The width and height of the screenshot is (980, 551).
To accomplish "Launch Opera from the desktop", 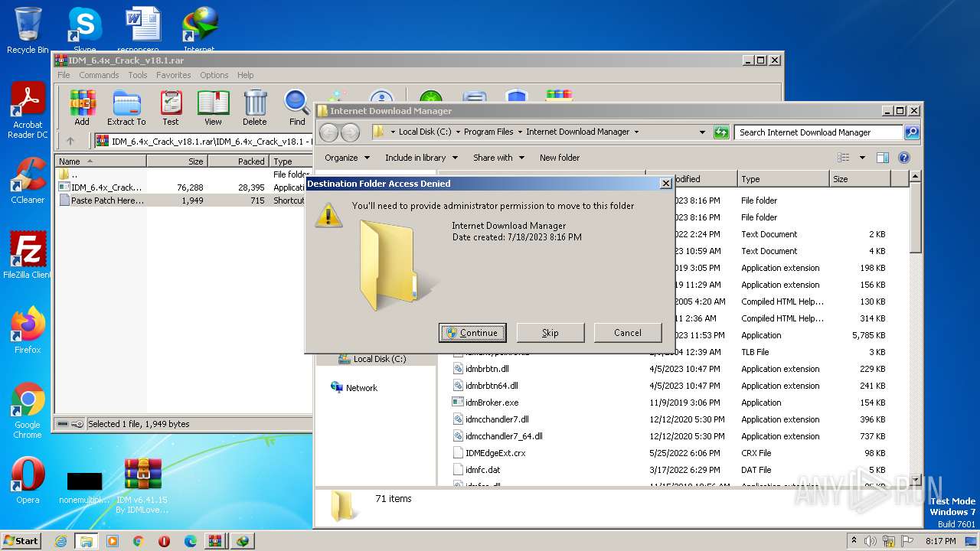I will 28,481.
